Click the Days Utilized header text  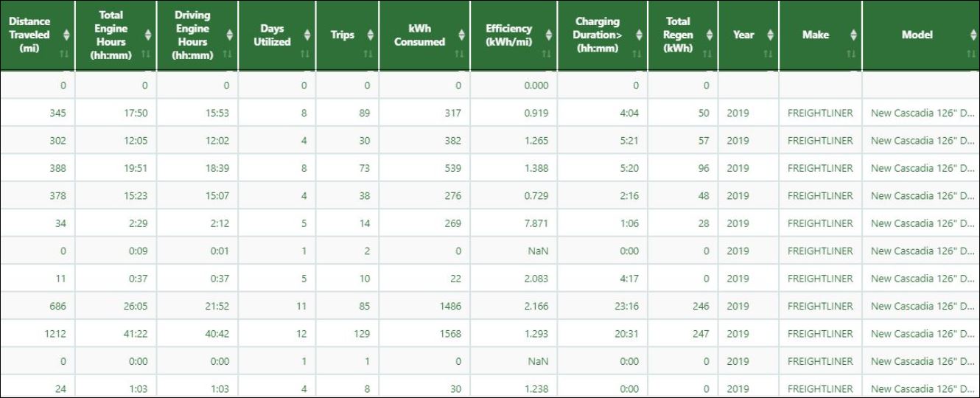pos(272,35)
